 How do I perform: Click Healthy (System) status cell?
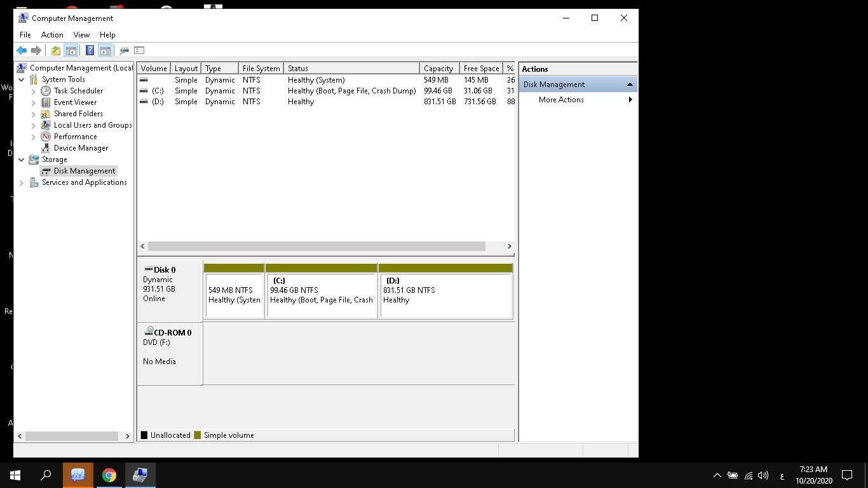pyautogui.click(x=316, y=80)
